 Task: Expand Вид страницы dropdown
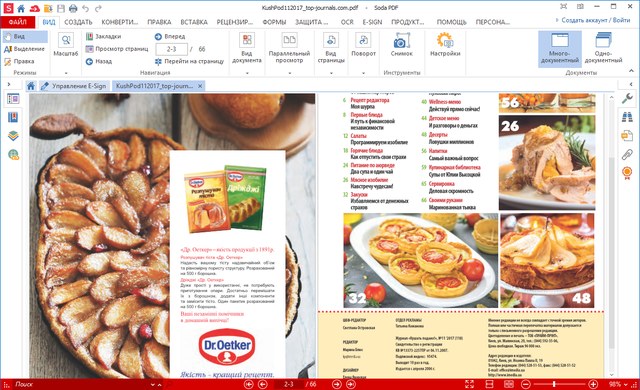[331, 73]
